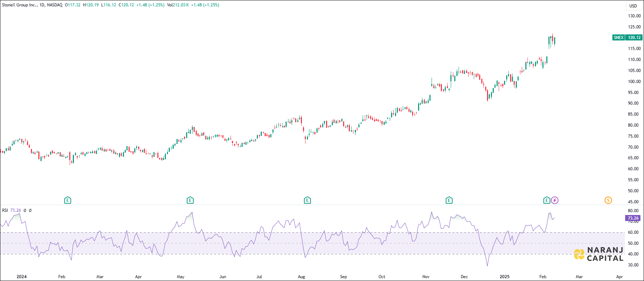Screen dimensions: 644x281
Task: Click the high value H120.19
Action: 91,5
